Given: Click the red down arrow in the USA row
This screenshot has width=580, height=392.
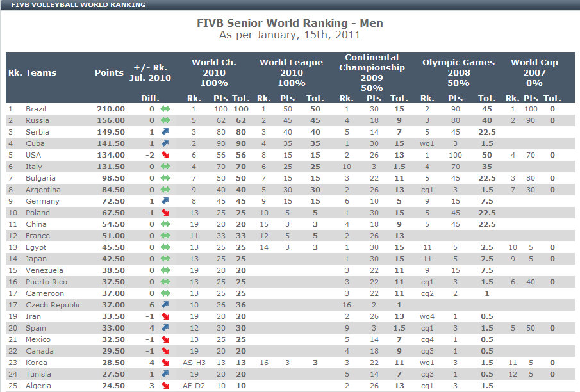Looking at the screenshot, I should [x=165, y=155].
